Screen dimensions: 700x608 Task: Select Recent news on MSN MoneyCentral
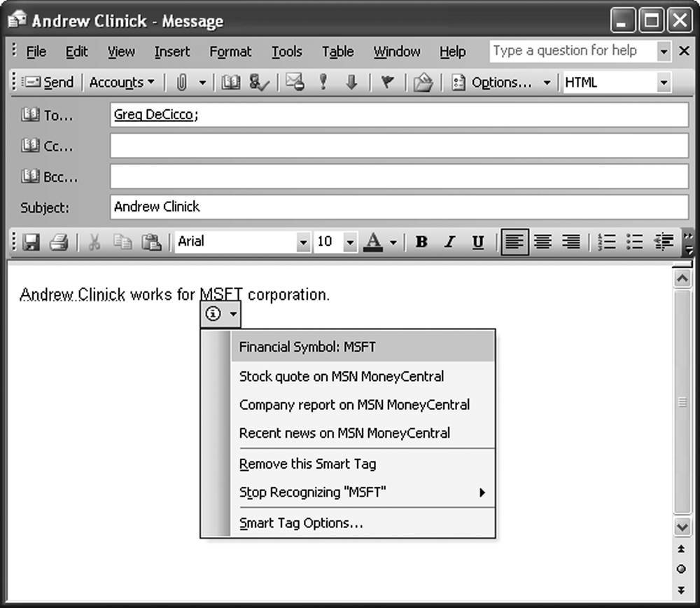tap(363, 433)
